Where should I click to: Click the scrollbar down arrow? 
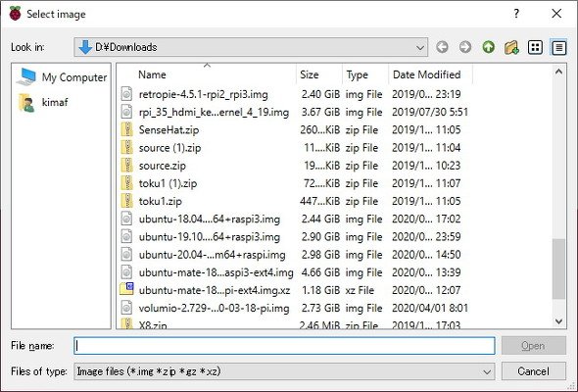(x=558, y=321)
